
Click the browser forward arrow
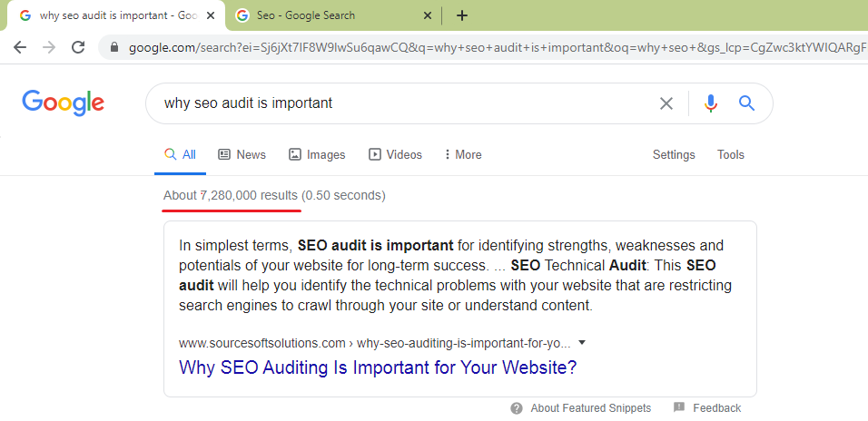49,47
